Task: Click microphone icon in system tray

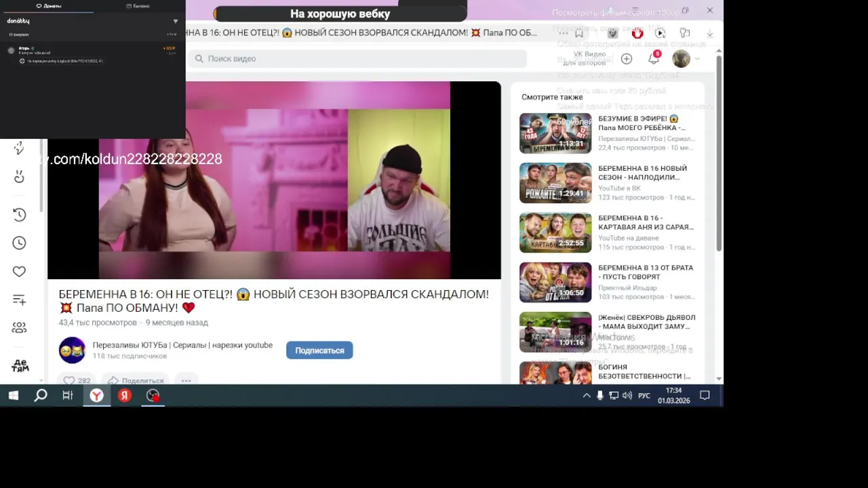Action: [x=600, y=396]
